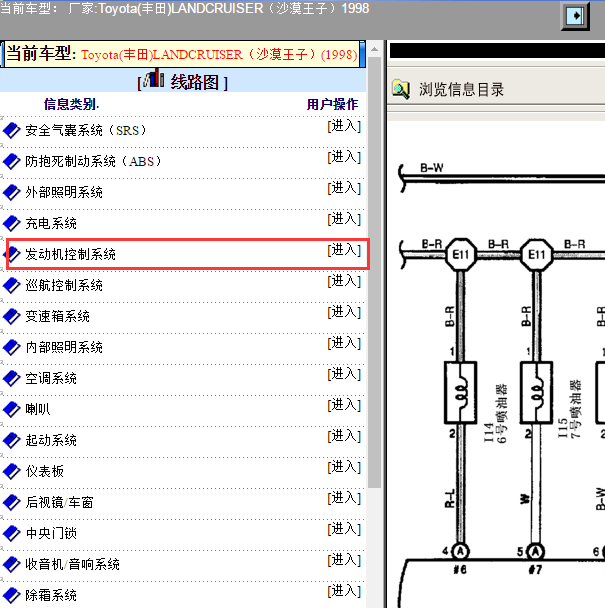Viewport: 605px width, 608px height.
Task: Click [进入] for 收音机/音响系统
Action: [x=344, y=560]
